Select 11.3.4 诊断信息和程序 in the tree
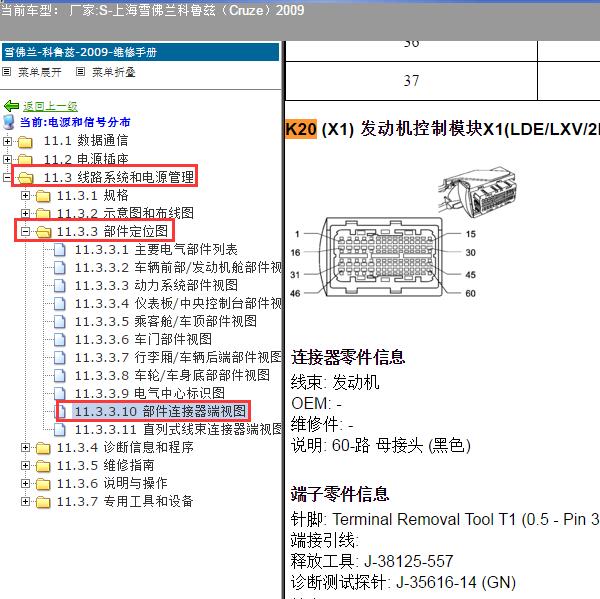Screen dimensions: 600x599 tap(125, 447)
